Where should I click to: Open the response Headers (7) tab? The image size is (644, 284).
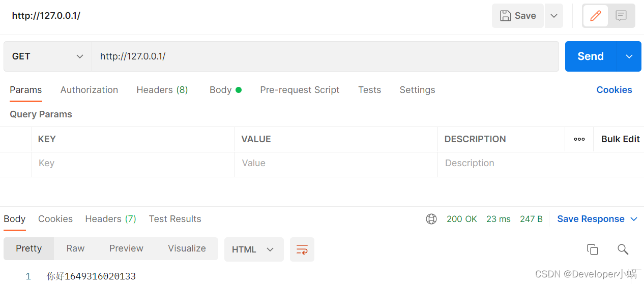(110, 219)
